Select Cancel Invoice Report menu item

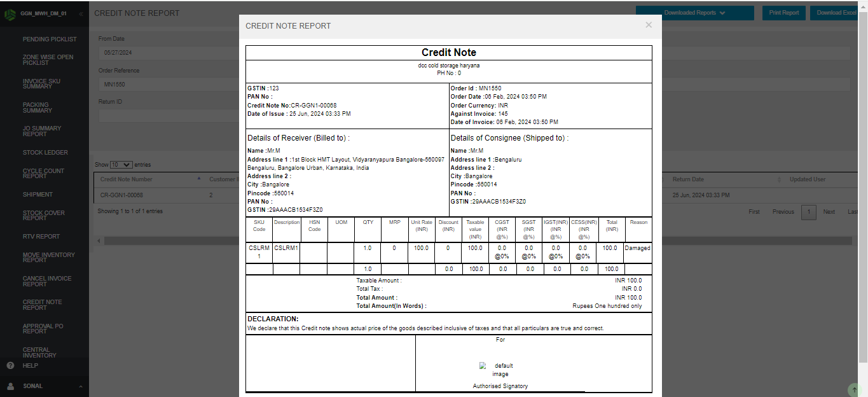click(x=47, y=281)
